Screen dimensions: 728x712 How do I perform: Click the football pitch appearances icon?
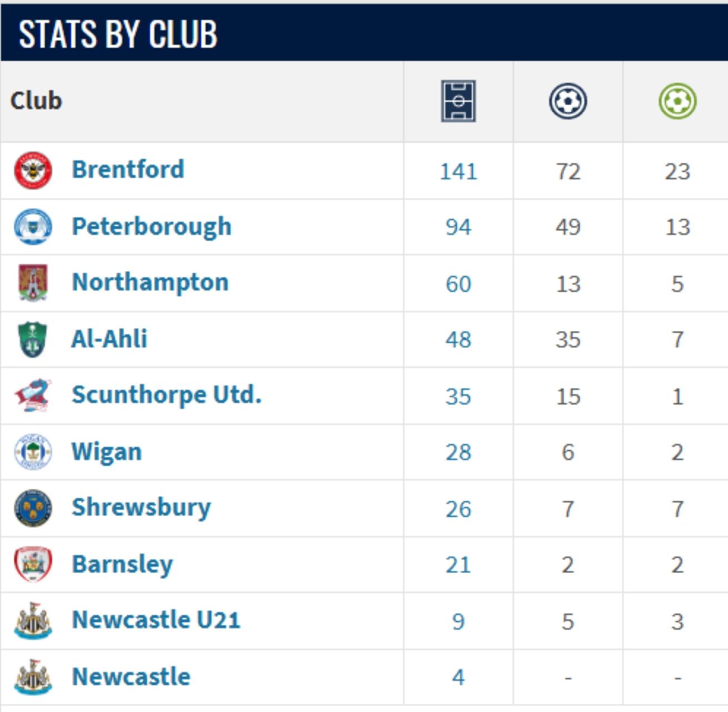[458, 101]
